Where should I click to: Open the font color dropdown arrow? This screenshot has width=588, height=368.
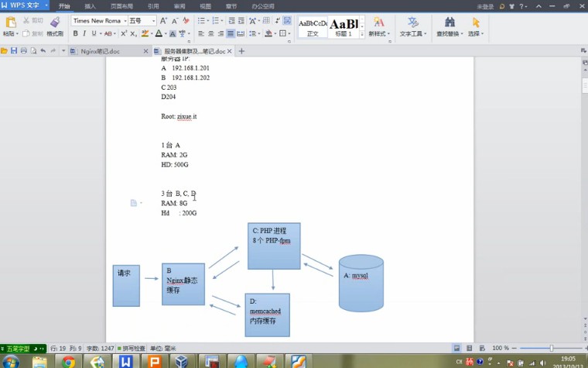[166, 34]
